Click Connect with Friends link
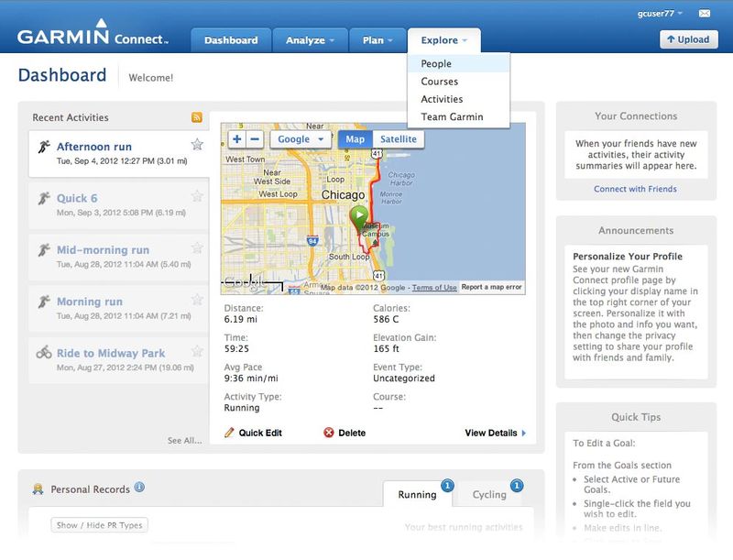 point(635,189)
